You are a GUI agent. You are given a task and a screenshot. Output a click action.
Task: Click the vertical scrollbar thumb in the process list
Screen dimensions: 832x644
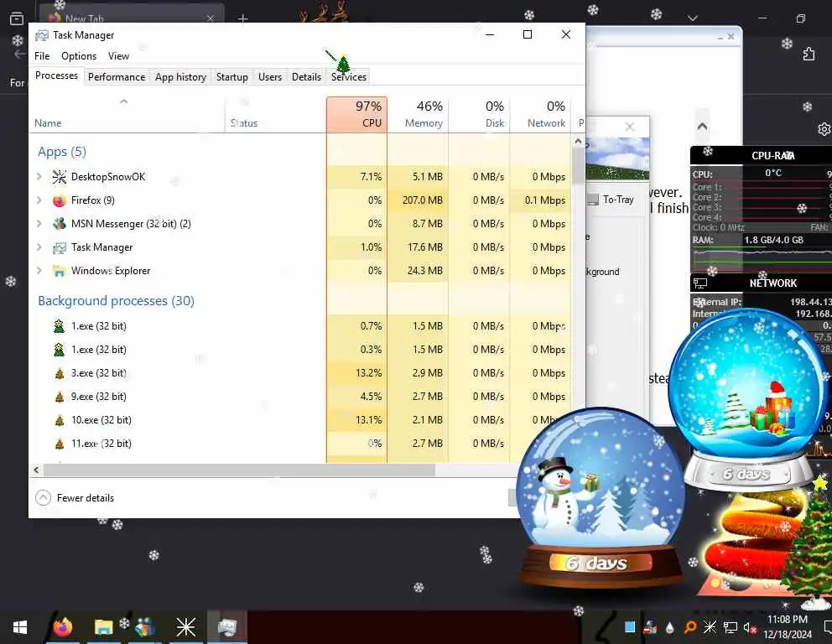pos(578,167)
